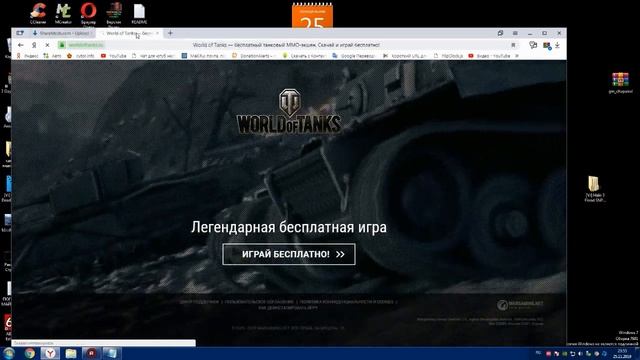Click the system clock in taskbar

623,354
